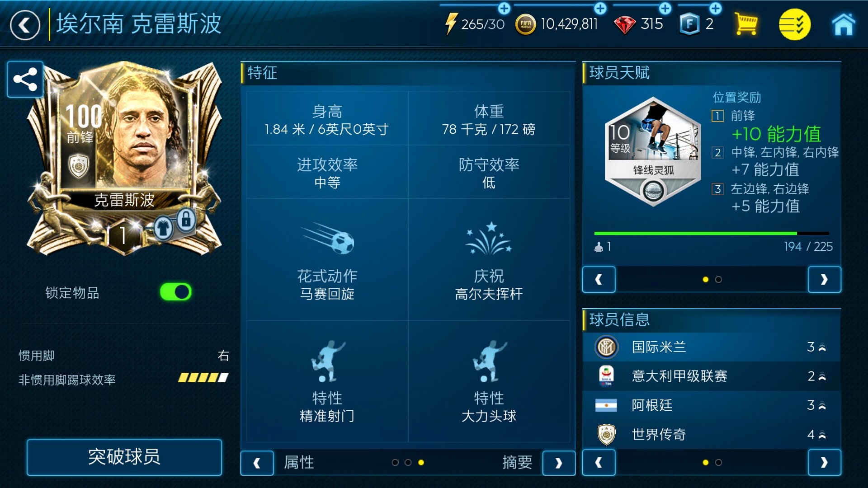Open the 国际米兰 club row
This screenshot has width=868, height=488.
[712, 347]
